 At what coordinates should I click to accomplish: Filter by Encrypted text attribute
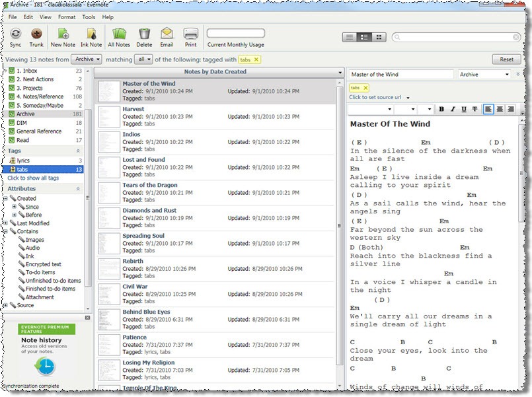[44, 264]
